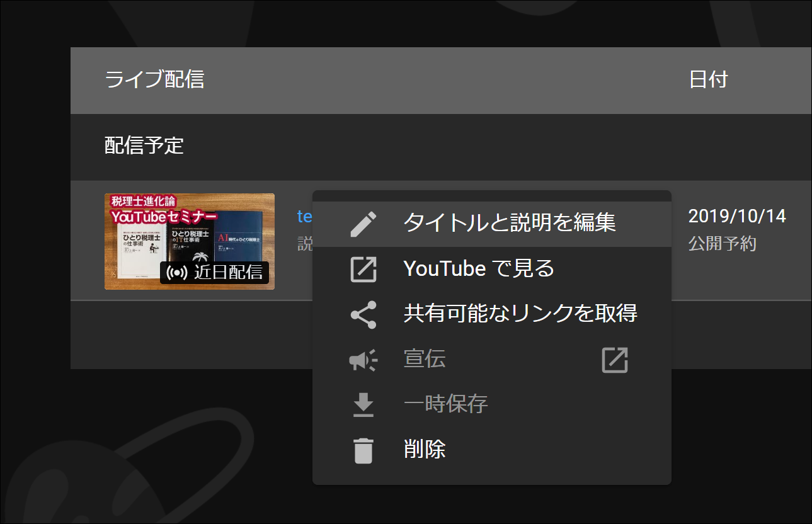812x524 pixels.
Task: Click the 公開予約 status text
Action: tap(723, 244)
